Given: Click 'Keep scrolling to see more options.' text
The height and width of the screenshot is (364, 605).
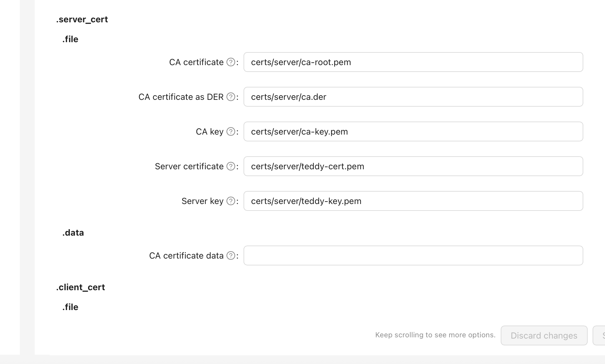Looking at the screenshot, I should [435, 335].
